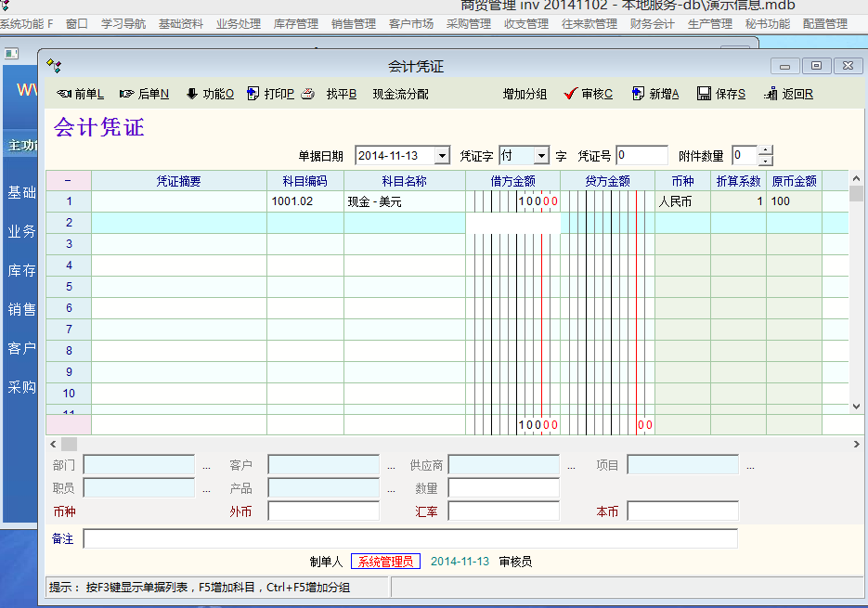Open the 财务会计 menu
The width and height of the screenshot is (868, 608).
652,24
